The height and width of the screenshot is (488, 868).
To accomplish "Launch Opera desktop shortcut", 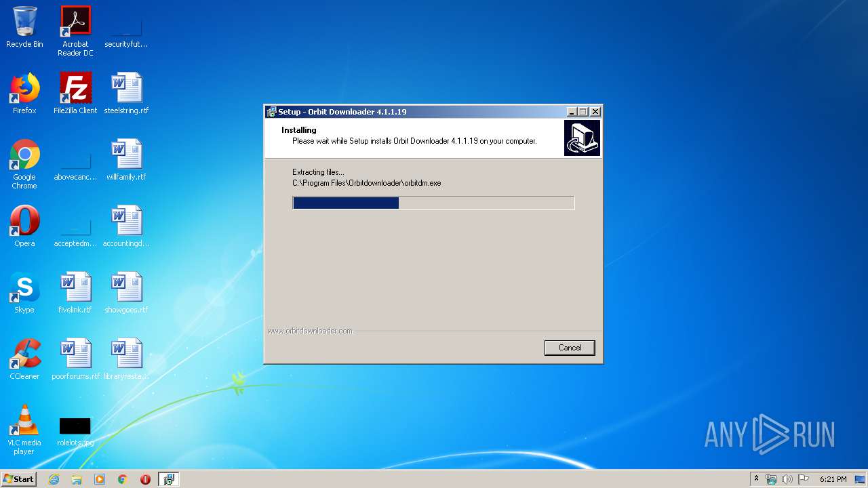I will point(24,227).
